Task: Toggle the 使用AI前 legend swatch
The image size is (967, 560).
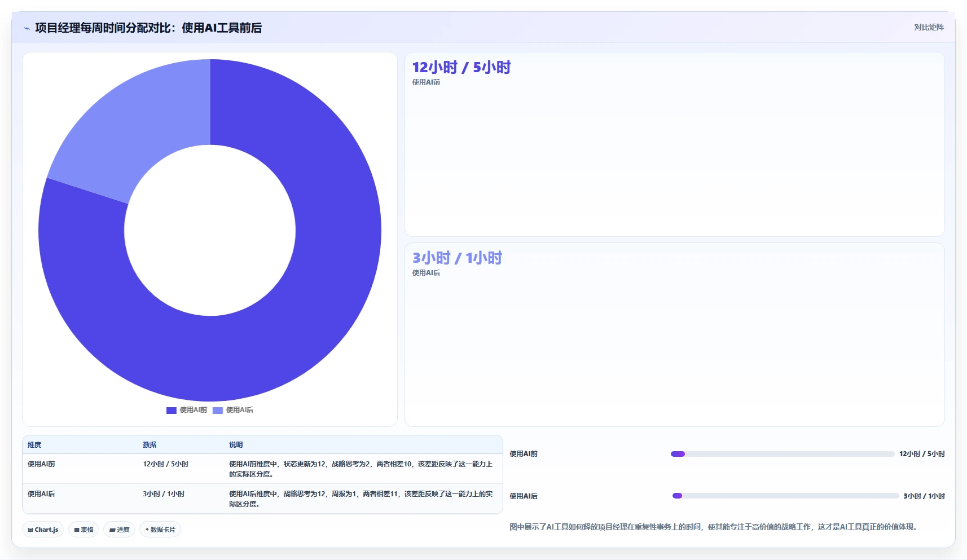Action: tap(172, 411)
